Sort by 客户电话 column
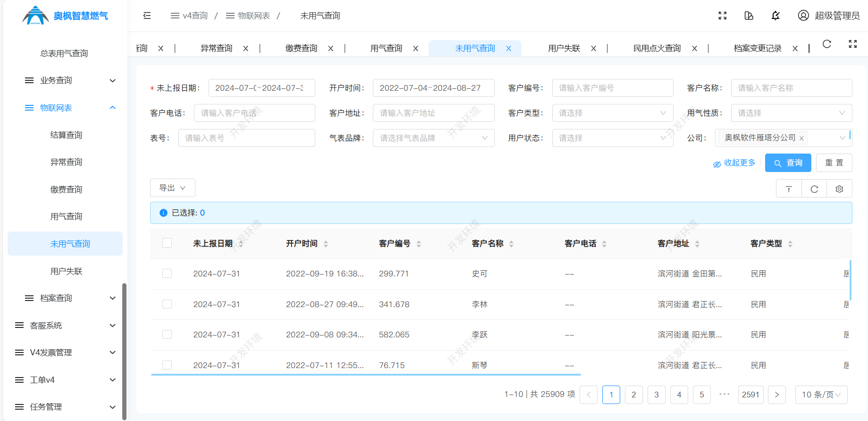Image resolution: width=868 pixels, height=421 pixels. (604, 244)
